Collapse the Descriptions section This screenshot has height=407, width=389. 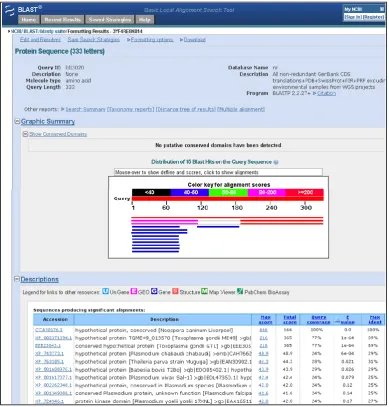tap(17, 279)
